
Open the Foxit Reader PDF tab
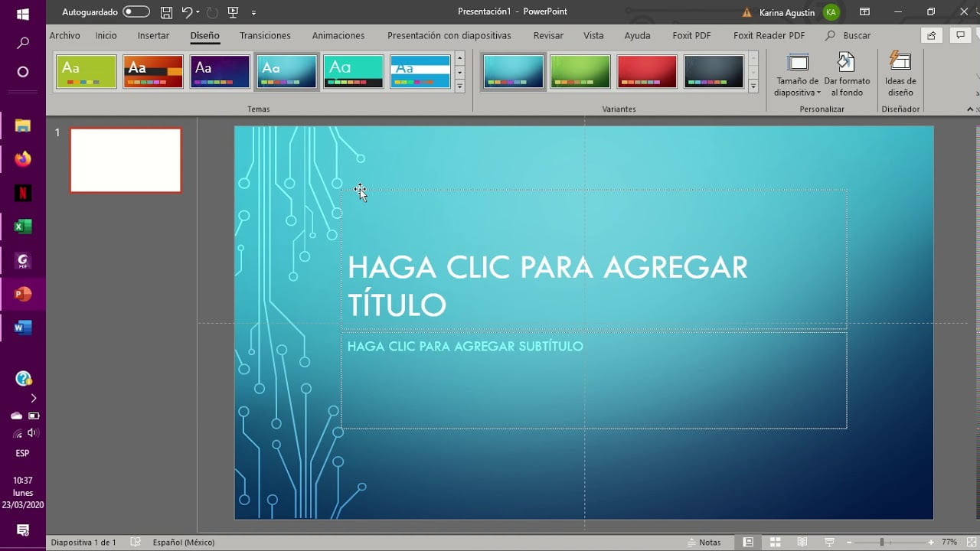[769, 35]
